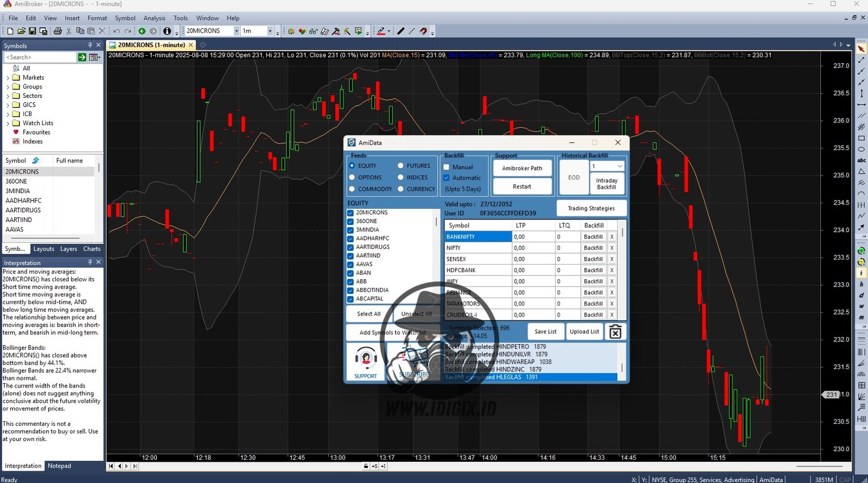
Task: Open the Symbol menu
Action: coord(125,18)
